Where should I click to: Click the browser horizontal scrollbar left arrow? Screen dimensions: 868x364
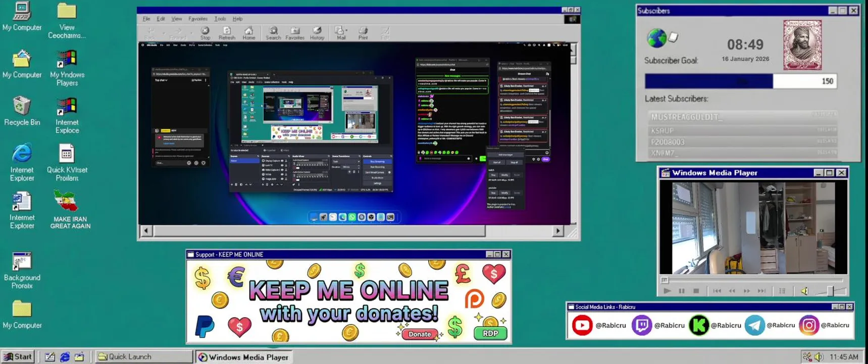[146, 231]
